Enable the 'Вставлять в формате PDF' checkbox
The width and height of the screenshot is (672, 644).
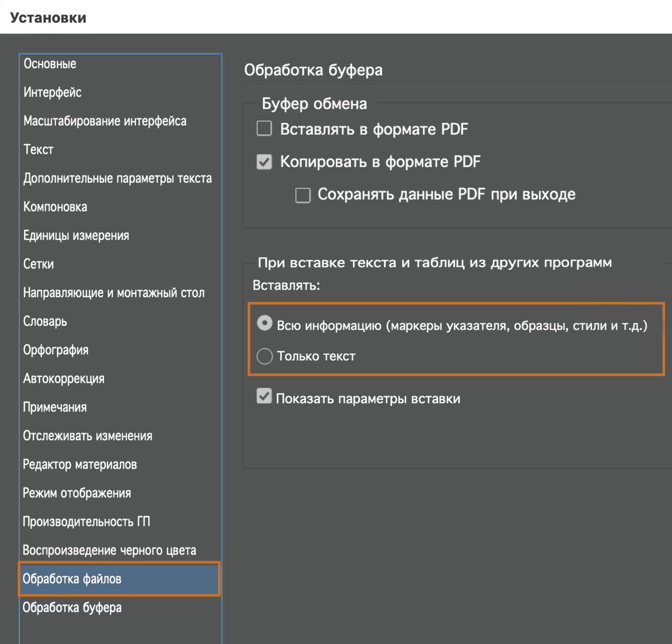tap(264, 129)
